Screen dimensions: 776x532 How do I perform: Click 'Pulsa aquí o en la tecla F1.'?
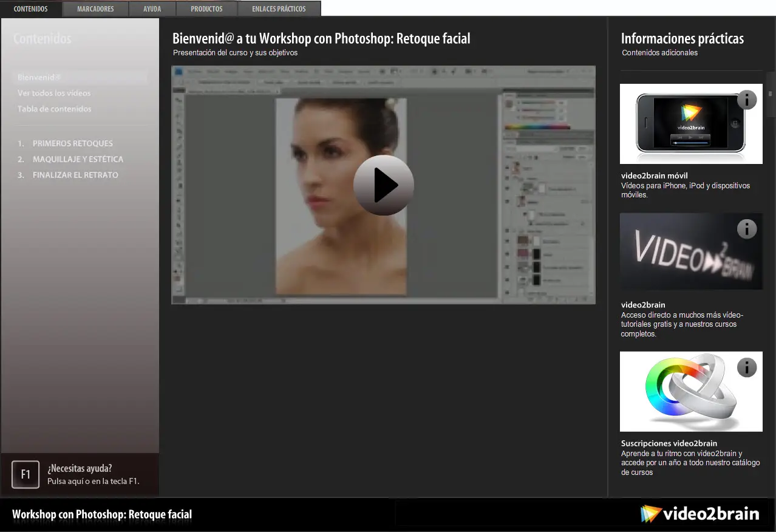click(x=94, y=481)
